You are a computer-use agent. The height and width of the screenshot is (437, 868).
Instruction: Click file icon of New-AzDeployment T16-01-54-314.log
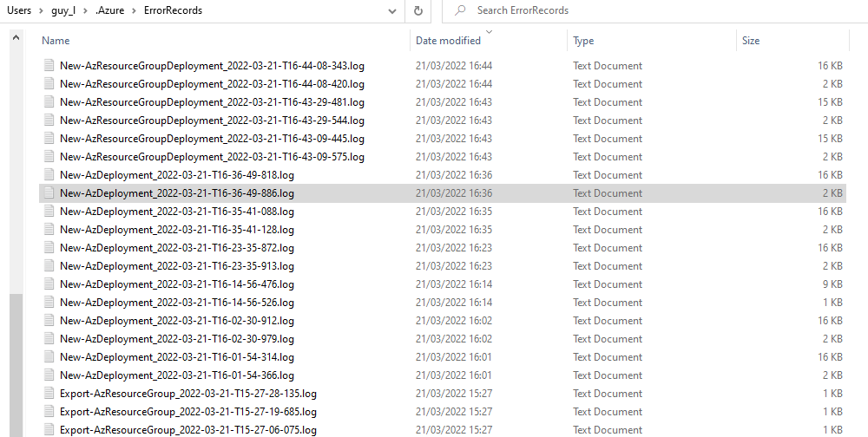pyautogui.click(x=49, y=357)
